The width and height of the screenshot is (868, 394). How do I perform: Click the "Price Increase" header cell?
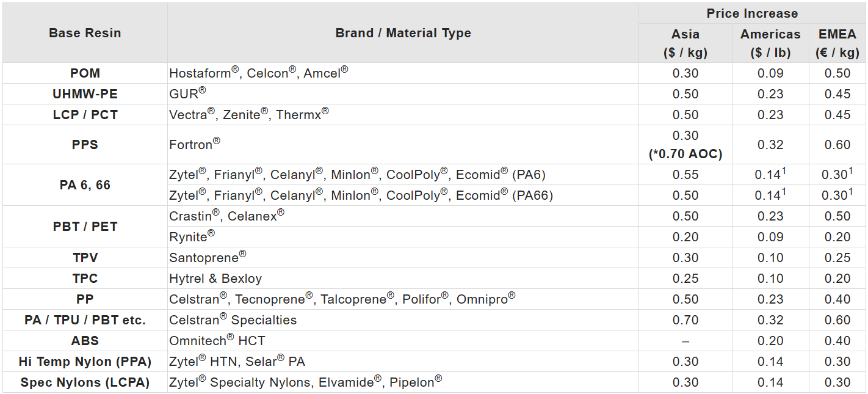pos(752,13)
